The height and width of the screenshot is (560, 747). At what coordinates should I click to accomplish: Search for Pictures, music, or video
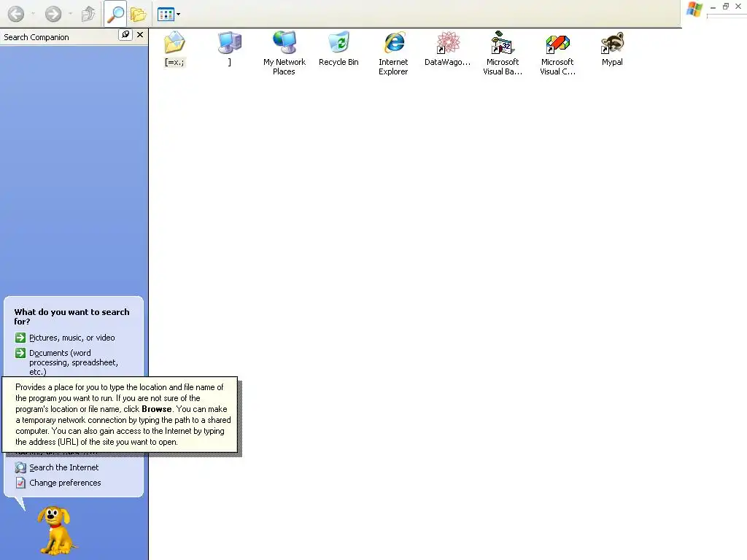coord(72,338)
